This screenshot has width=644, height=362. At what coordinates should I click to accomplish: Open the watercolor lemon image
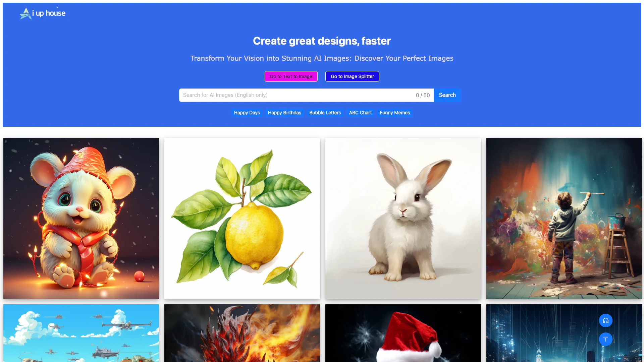242,219
